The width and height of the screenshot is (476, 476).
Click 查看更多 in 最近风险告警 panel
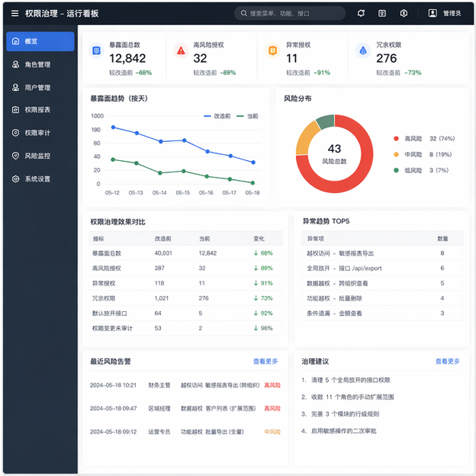[265, 361]
